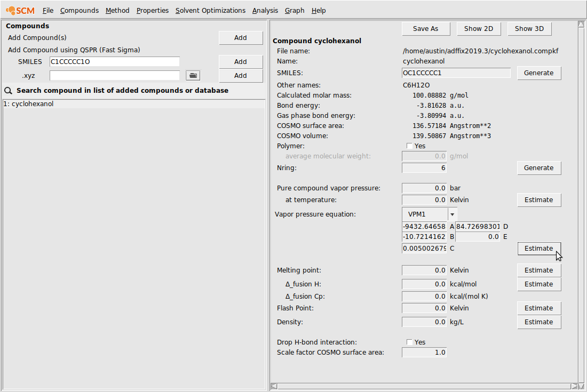
Task: Click the at temperature Kelvin field
Action: (424, 200)
